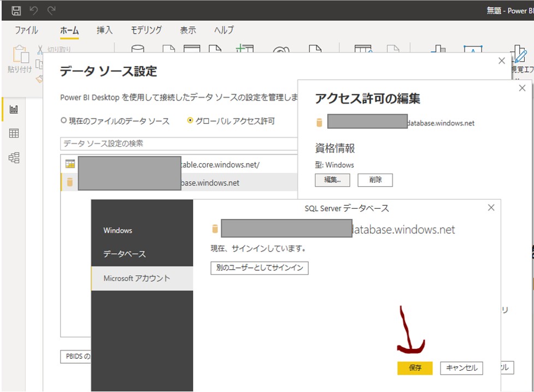
Task: Open the モデリング ribbon tab
Action: click(146, 31)
